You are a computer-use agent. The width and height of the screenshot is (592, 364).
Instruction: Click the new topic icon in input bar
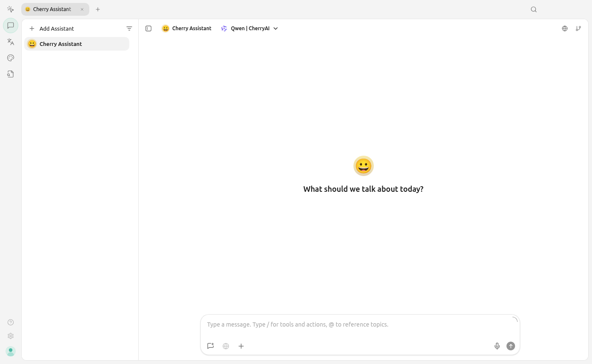(211, 346)
